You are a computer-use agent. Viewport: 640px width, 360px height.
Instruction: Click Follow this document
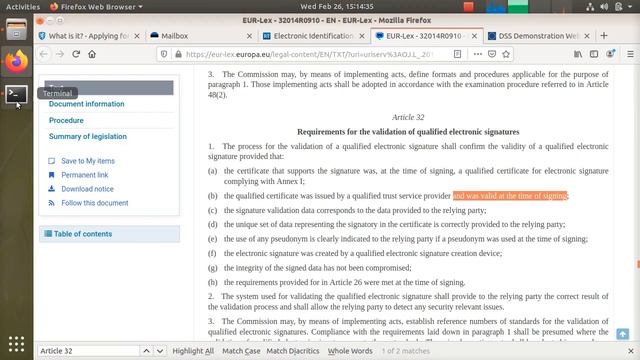(95, 203)
